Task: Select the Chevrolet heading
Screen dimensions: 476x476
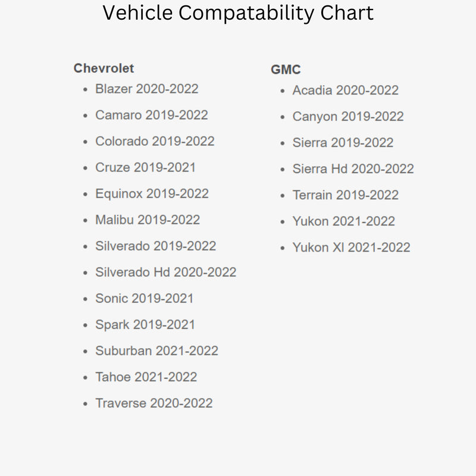Action: [x=104, y=68]
